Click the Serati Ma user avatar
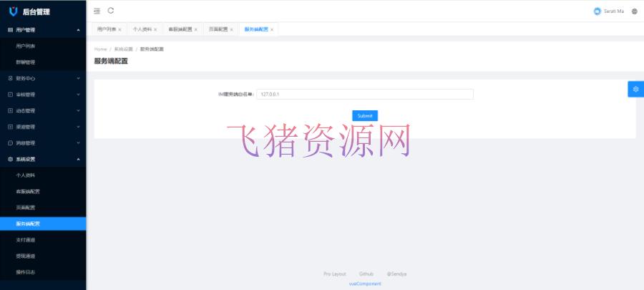 [x=597, y=11]
